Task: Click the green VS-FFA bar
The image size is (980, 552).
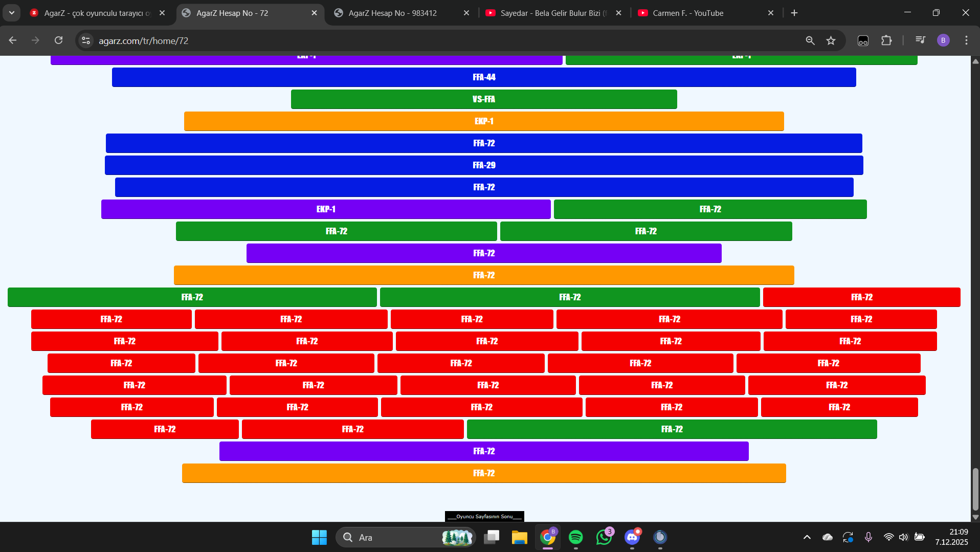Action: (x=484, y=99)
